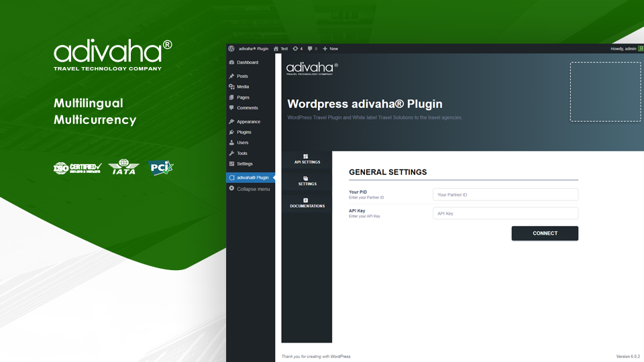
Task: Click the Collapse menu arrow icon
Action: coord(231,188)
